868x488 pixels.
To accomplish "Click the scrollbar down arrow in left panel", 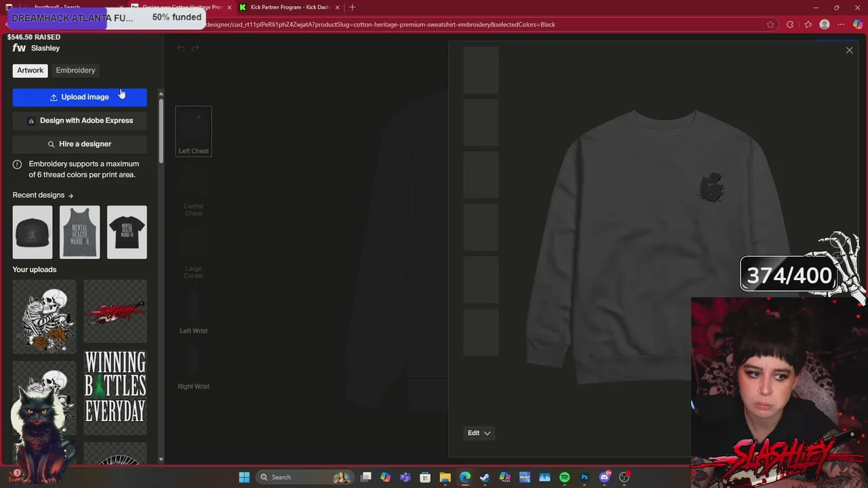I will pyautogui.click(x=161, y=460).
